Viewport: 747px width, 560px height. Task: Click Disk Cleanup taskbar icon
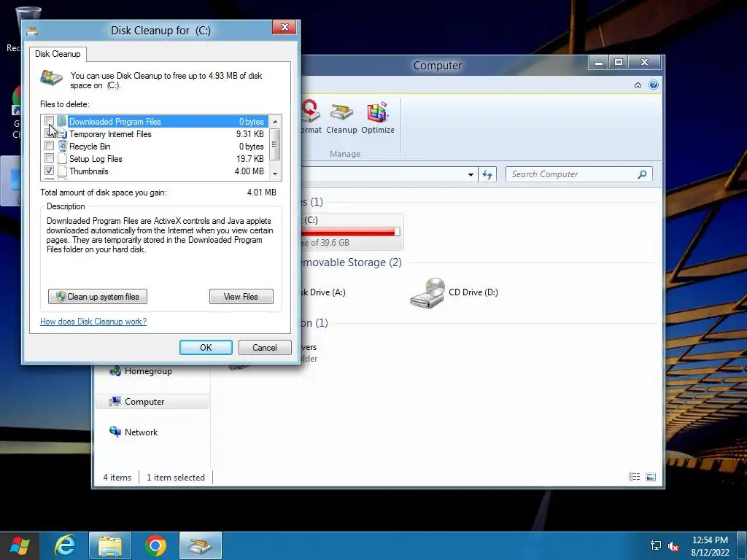pyautogui.click(x=201, y=545)
